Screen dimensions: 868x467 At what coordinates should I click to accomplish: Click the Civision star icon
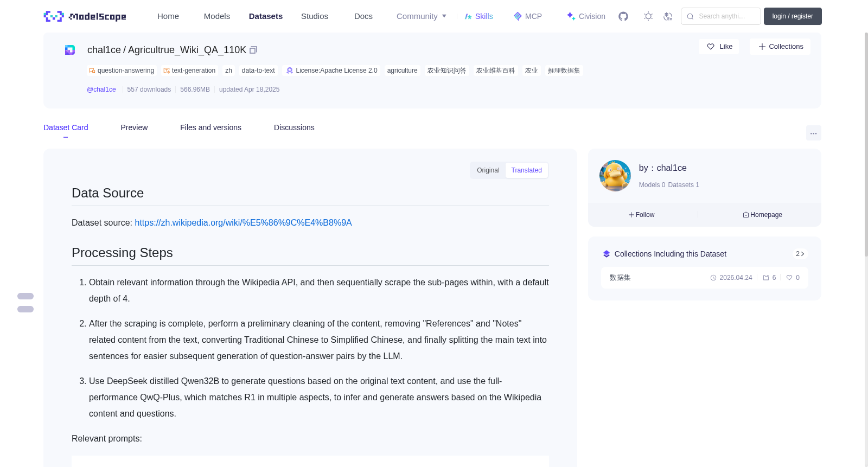(571, 16)
